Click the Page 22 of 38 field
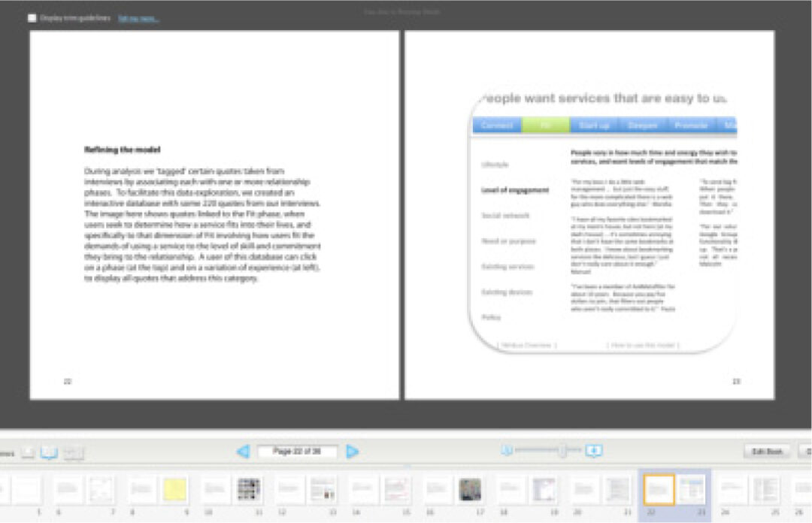Viewport: 812px width, 523px height. (297, 452)
